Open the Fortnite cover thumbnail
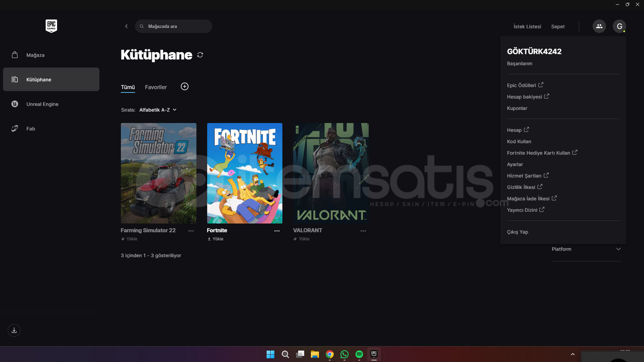This screenshot has width=644, height=362. tap(245, 173)
